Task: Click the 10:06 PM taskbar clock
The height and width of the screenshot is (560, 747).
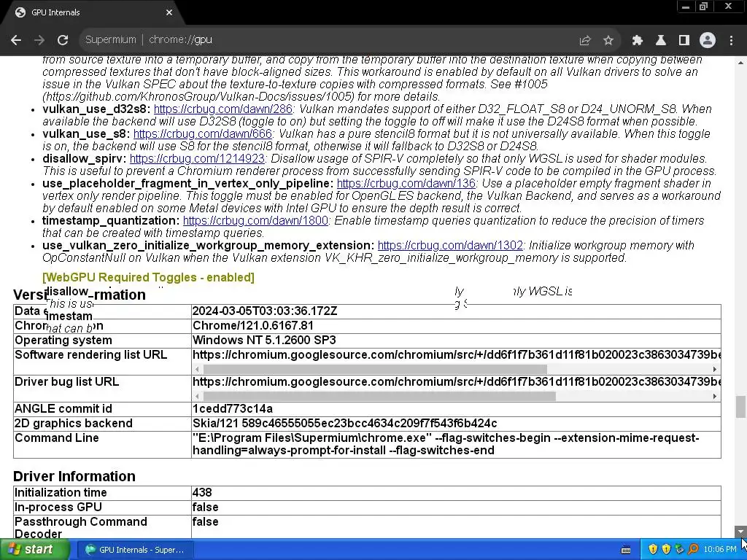Action: 720,550
